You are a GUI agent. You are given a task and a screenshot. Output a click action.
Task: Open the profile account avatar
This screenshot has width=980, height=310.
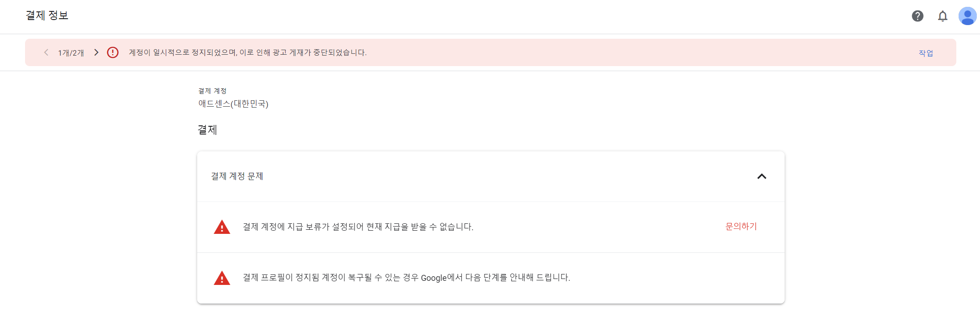(968, 16)
